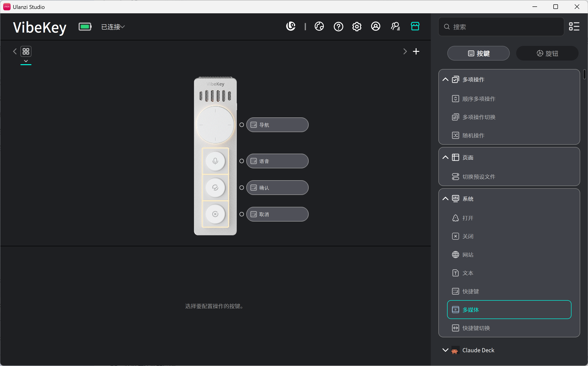Collapse the 页面 section
Screen dimensions: 588x366
point(445,157)
